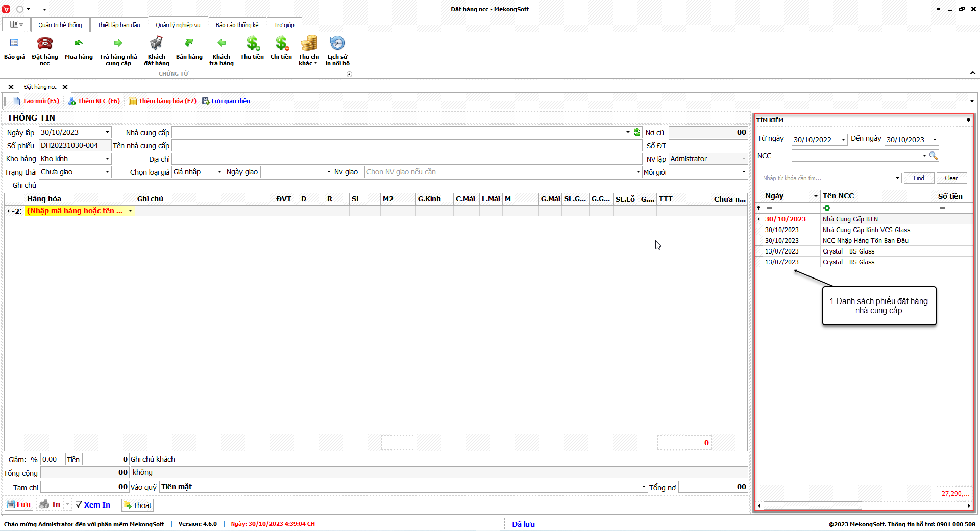The height and width of the screenshot is (531, 980).
Task: Click the Ghi chú khách input field
Action: coord(462,459)
